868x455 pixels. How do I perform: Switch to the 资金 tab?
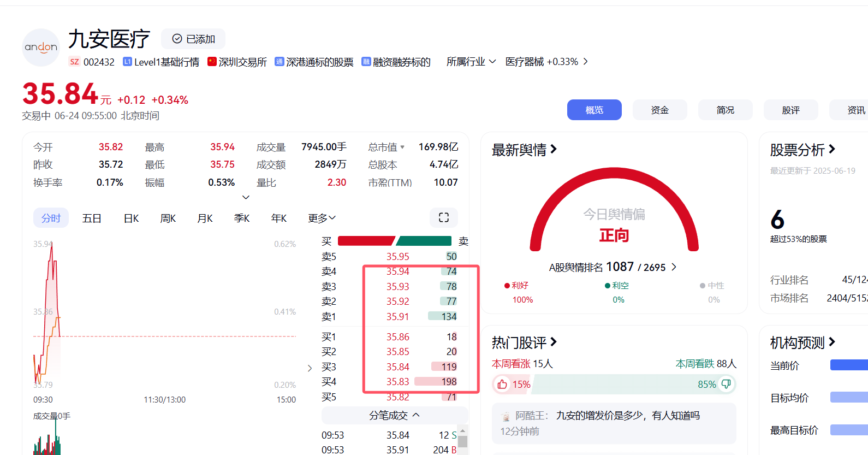pos(660,110)
